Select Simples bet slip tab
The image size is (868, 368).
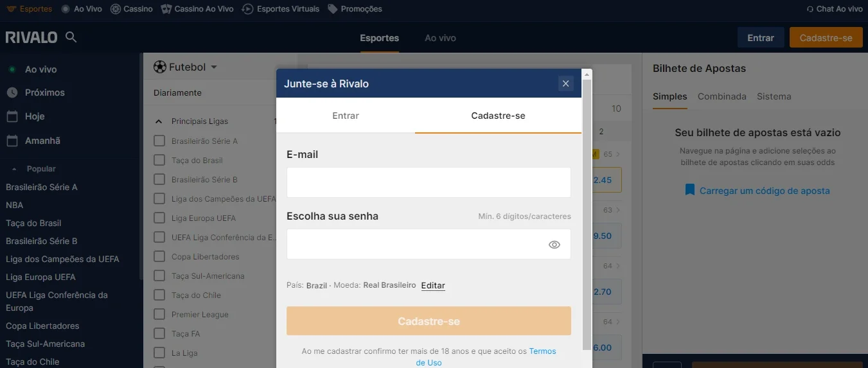[670, 96]
